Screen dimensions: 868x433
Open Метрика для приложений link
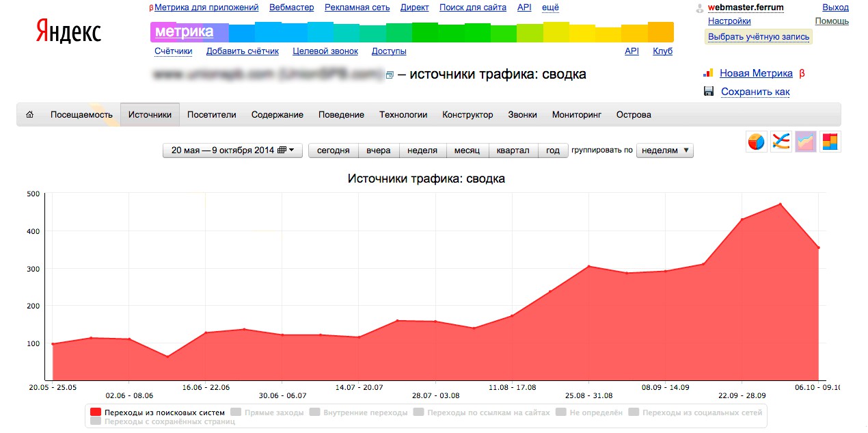(x=206, y=8)
